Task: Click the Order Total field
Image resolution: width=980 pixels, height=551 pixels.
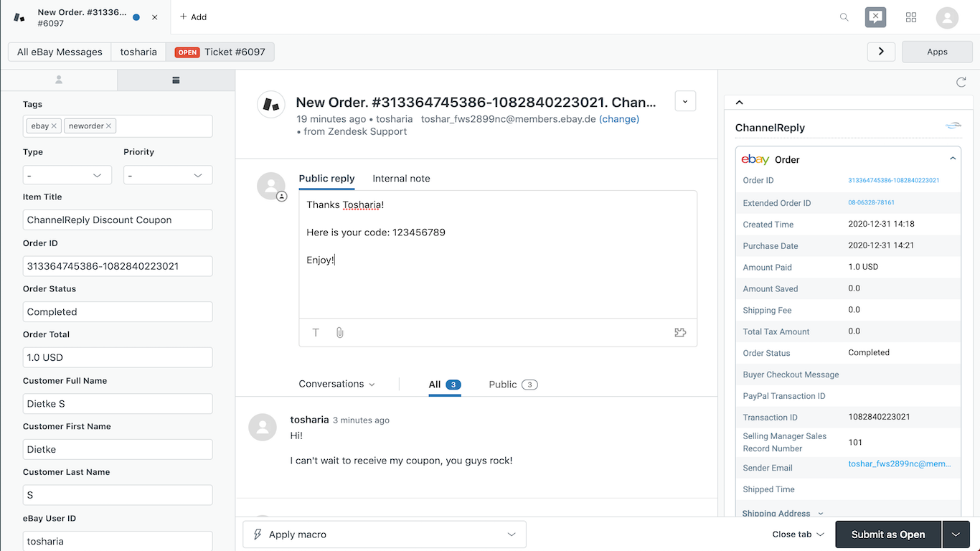Action: coord(118,357)
